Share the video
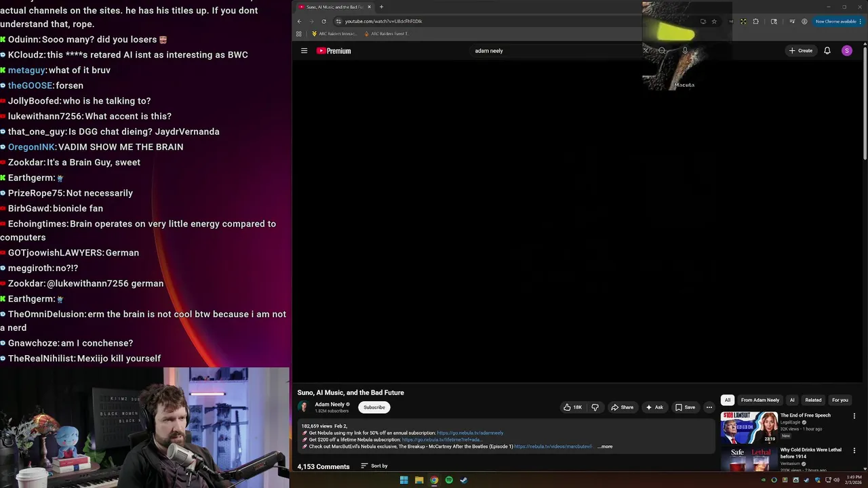This screenshot has width=868, height=488. (622, 407)
